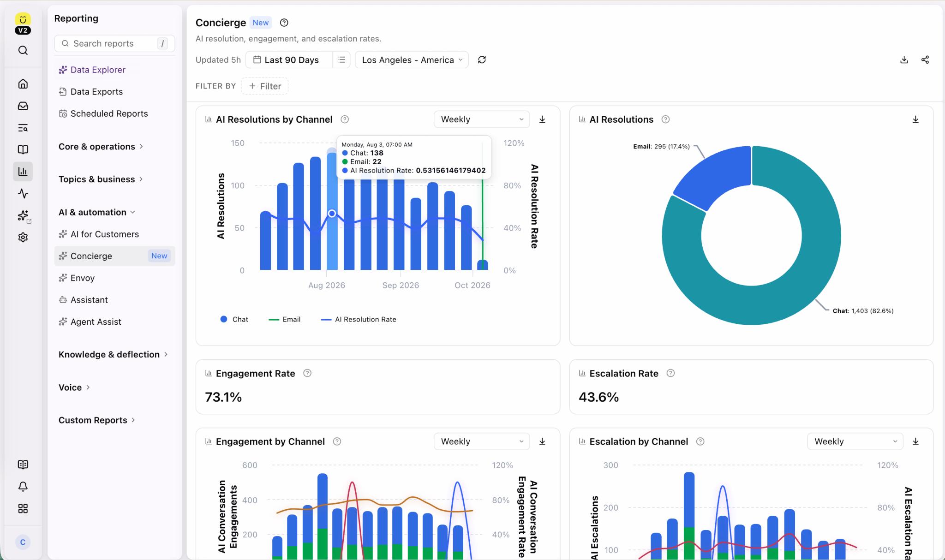Open Last 90 Days date picker

point(289,60)
